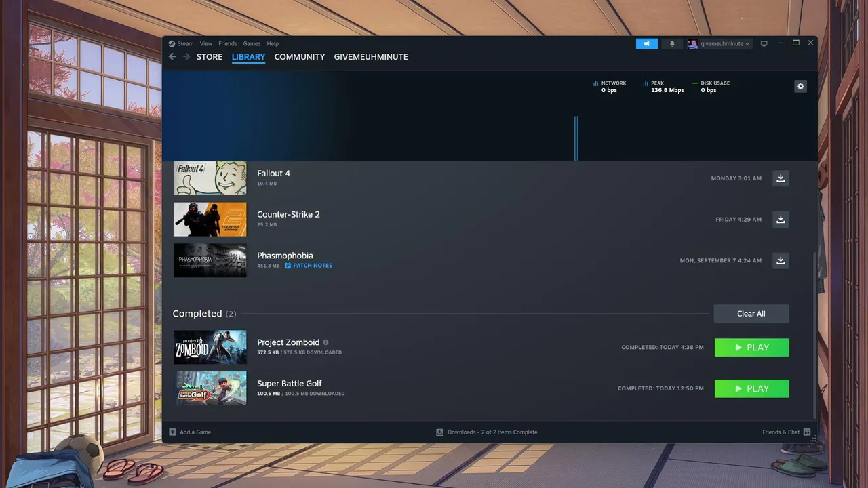Start the Fallout 4 download

tap(781, 178)
